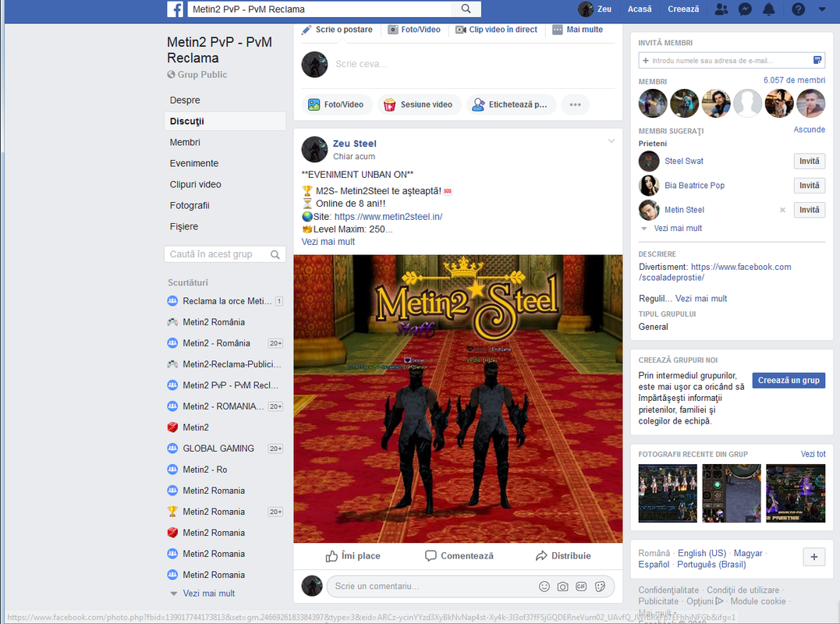The height and width of the screenshot is (624, 840).
Task: Click Distribuie share button
Action: pos(563,556)
